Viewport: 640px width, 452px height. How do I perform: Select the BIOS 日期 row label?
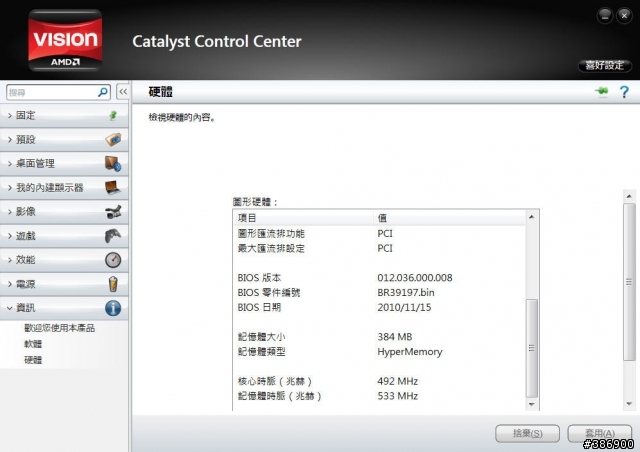point(259,307)
